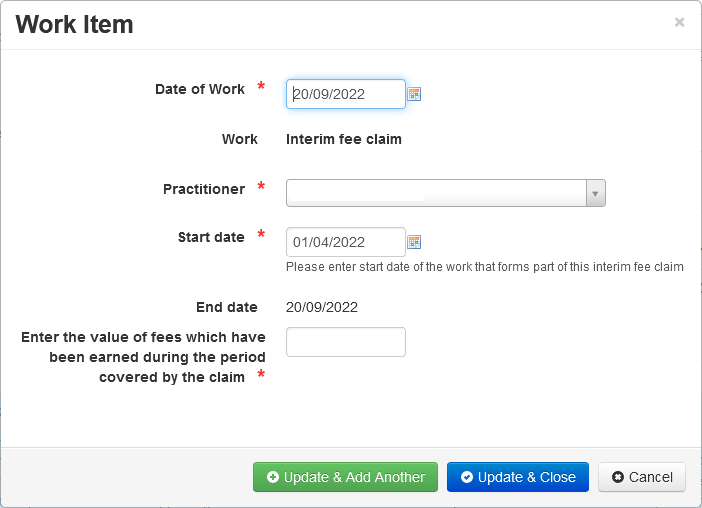
Task: Click the Date of Work label
Action: click(200, 89)
